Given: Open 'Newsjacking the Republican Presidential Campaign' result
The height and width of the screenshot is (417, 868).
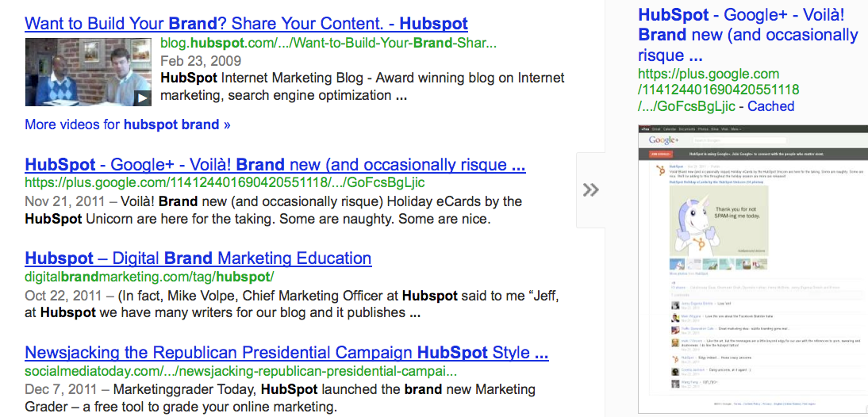Looking at the screenshot, I should tap(286, 352).
